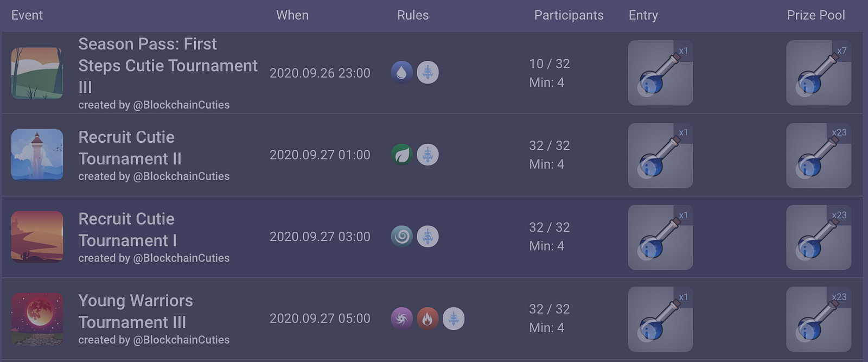Click the tower in clouds thumbnail
This screenshot has height=362, width=868.
(37, 155)
